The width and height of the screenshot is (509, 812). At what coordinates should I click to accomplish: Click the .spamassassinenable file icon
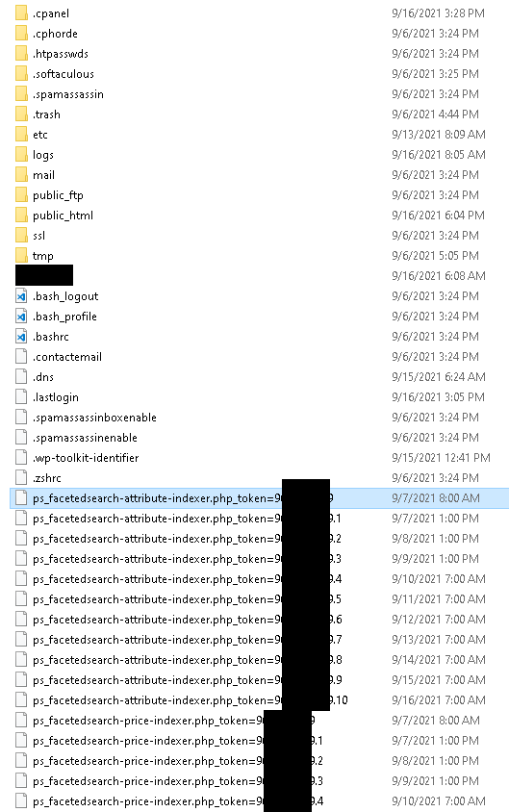pyautogui.click(x=21, y=438)
